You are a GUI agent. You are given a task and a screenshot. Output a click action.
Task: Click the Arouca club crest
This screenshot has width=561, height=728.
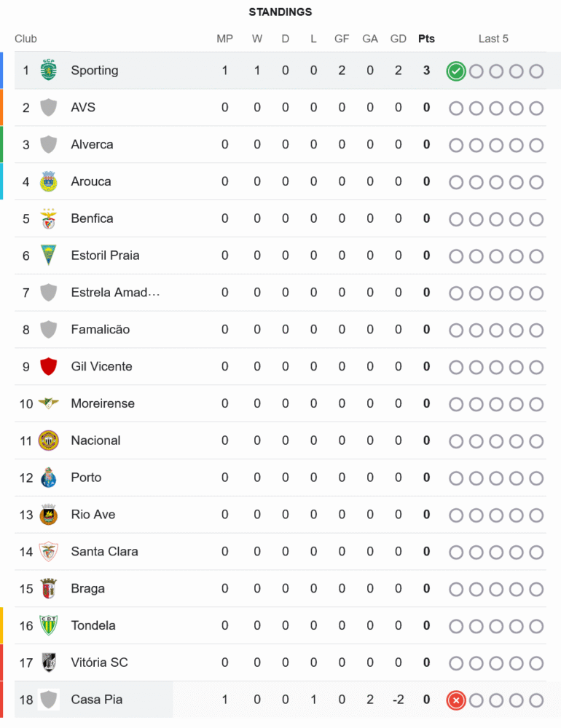tap(49, 181)
